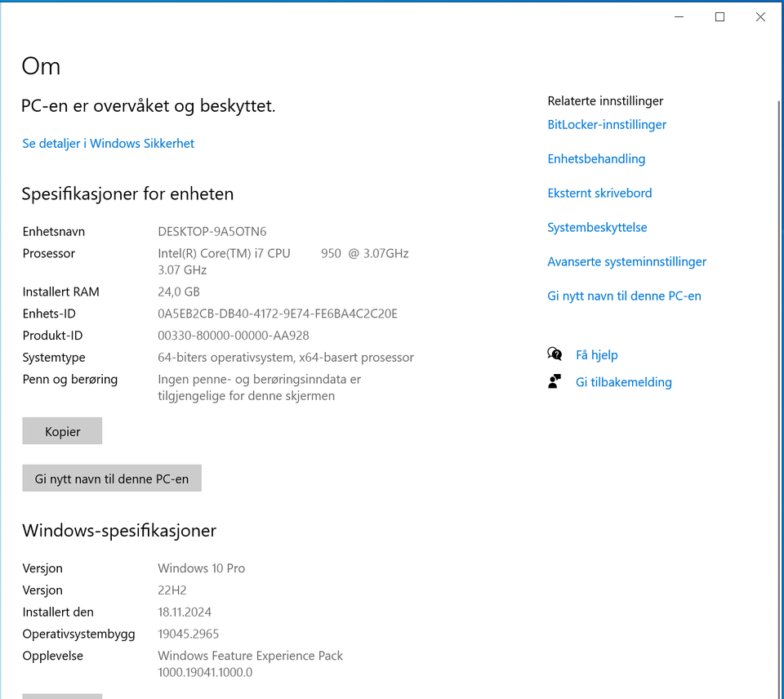Click the Gi tilbakemelding person icon
784x699 pixels.
555,381
